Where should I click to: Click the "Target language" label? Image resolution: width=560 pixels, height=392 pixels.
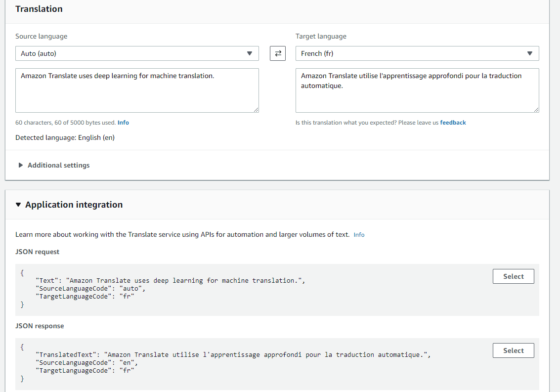pos(321,37)
